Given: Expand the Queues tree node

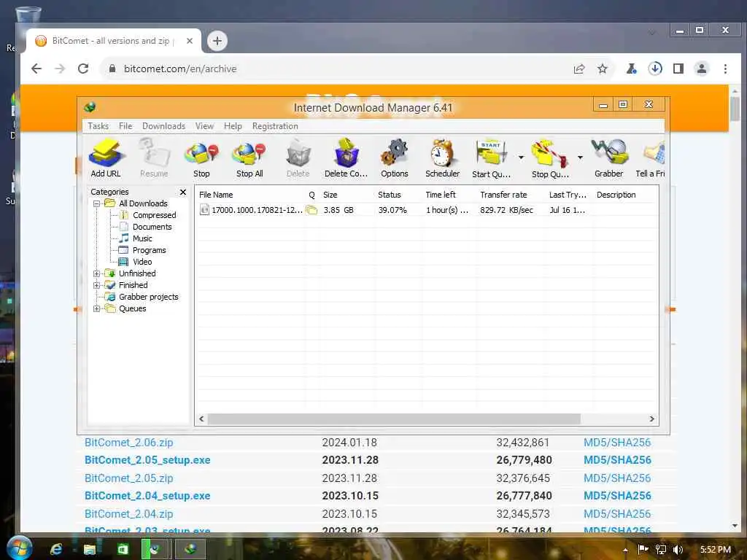Looking at the screenshot, I should (97, 308).
